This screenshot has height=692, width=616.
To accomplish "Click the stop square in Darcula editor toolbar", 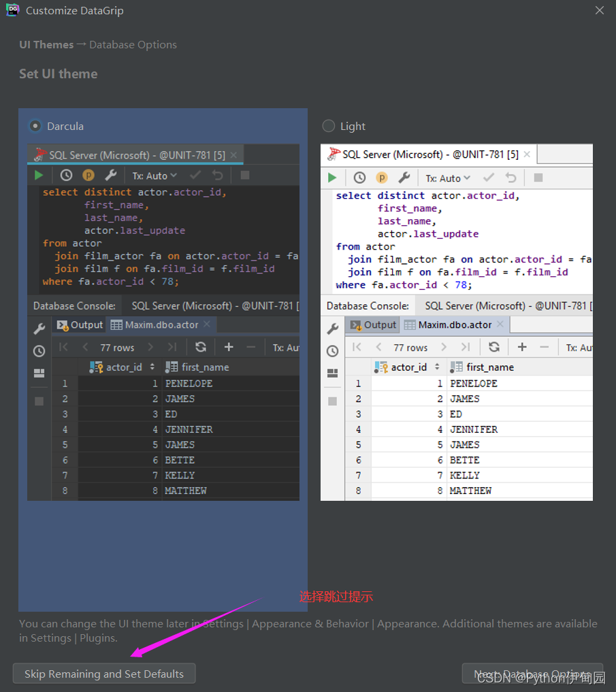I will tap(245, 176).
